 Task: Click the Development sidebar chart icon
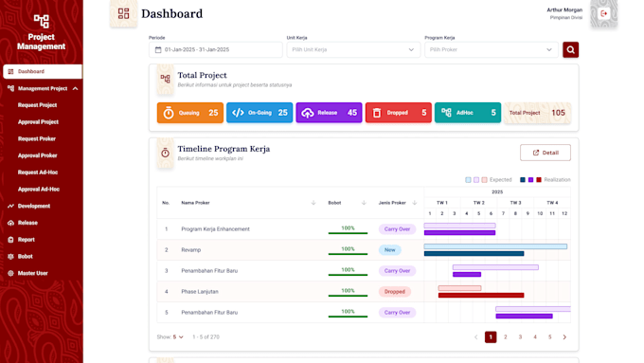[10, 206]
